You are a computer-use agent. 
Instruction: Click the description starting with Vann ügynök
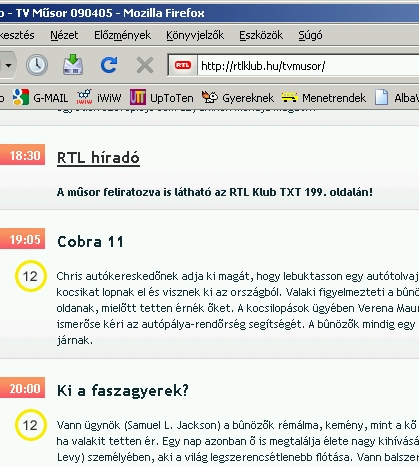tap(238, 441)
